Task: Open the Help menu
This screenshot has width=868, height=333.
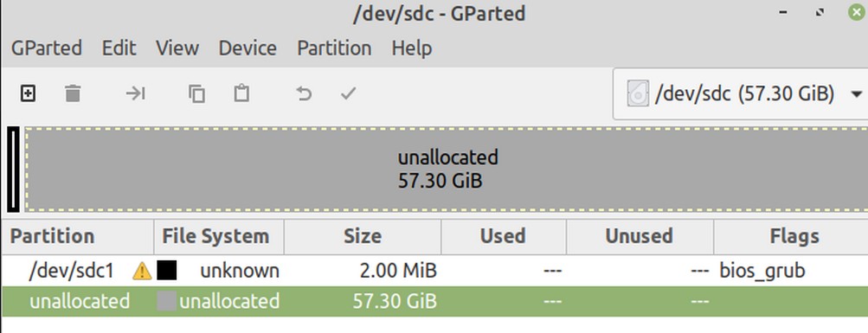Action: (x=411, y=48)
